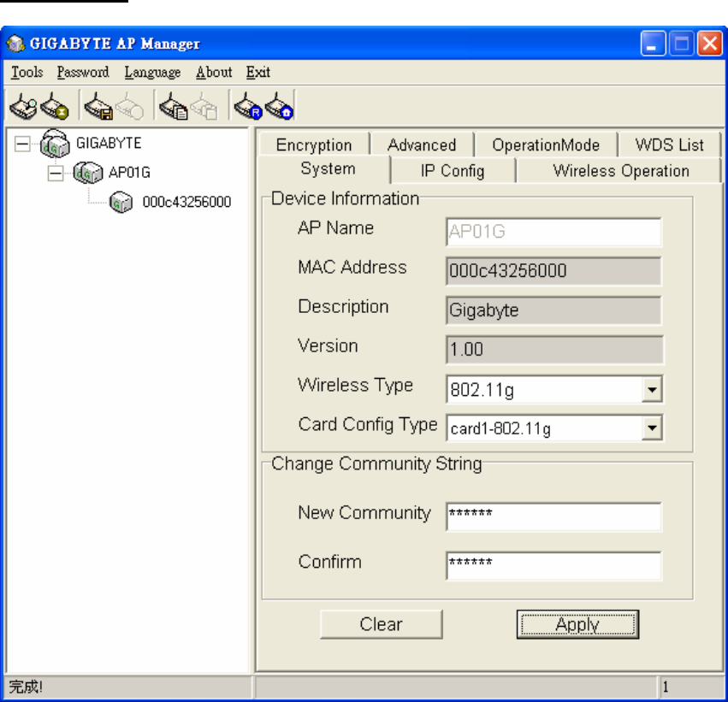
Task: Click the Exit menu item
Action: click(258, 72)
